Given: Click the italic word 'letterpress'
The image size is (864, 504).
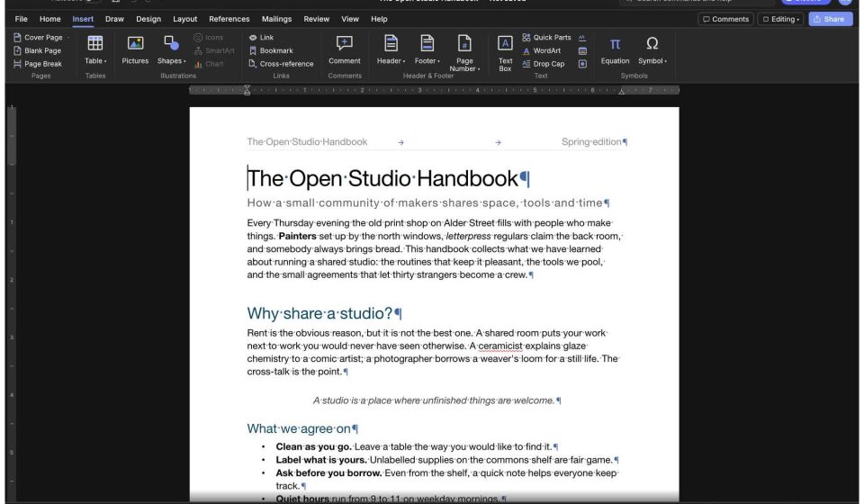Looking at the screenshot, I should coord(468,237).
